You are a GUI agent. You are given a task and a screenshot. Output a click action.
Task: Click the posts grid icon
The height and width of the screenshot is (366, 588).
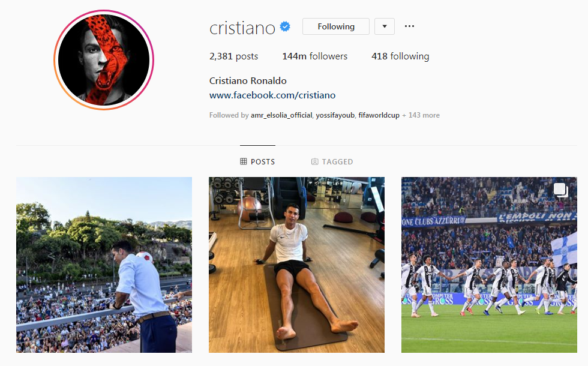[244, 161]
